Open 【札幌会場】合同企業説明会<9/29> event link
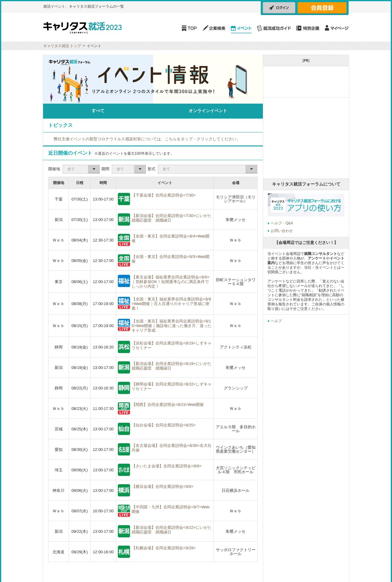 click(164, 548)
